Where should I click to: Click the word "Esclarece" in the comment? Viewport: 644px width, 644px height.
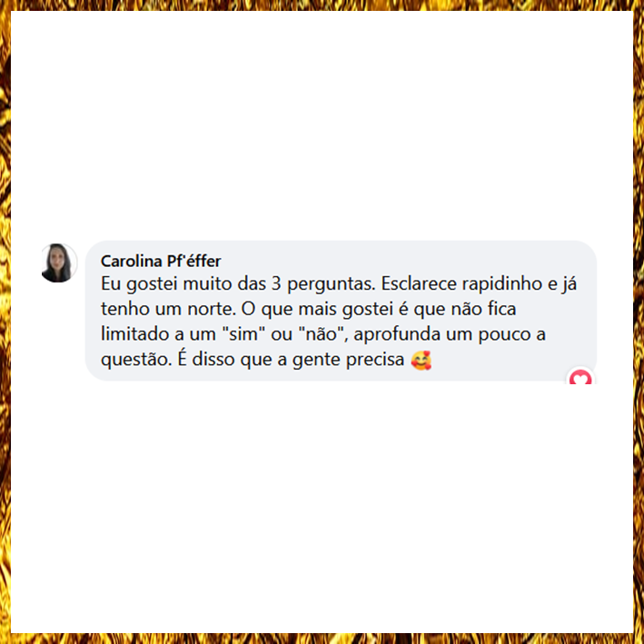click(419, 283)
